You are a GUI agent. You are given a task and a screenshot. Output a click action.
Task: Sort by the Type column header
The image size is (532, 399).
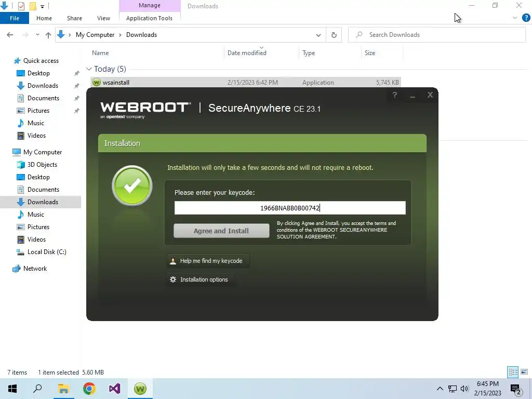(309, 53)
